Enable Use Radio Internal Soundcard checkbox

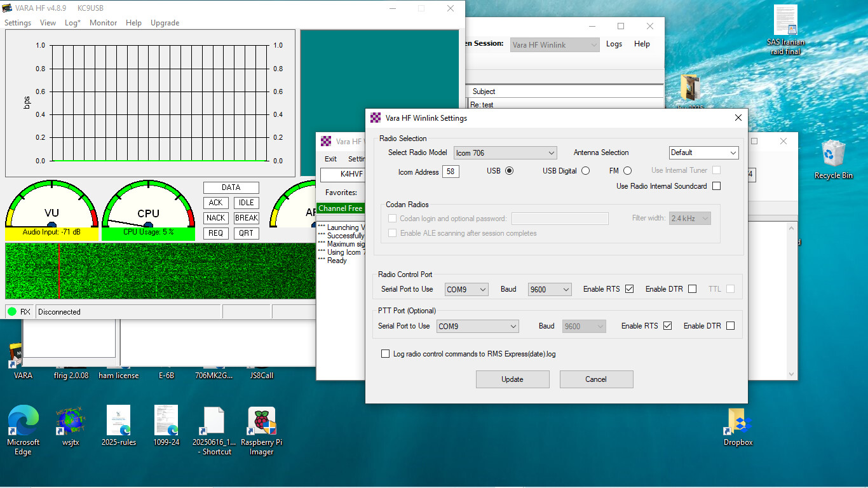(716, 186)
